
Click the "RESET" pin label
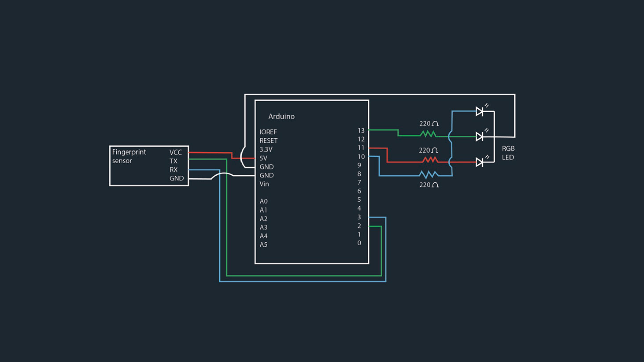tap(268, 141)
